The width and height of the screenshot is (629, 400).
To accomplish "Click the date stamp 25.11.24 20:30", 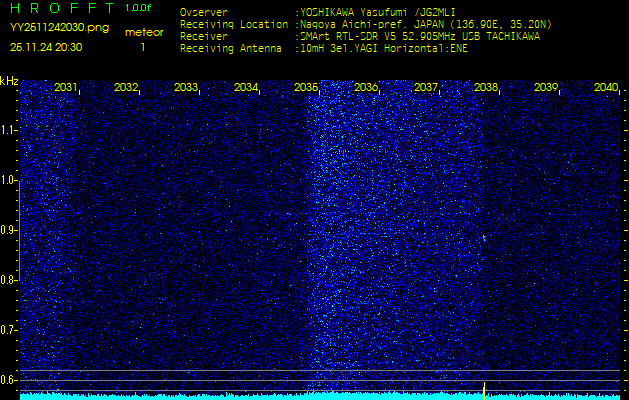I will [46, 47].
